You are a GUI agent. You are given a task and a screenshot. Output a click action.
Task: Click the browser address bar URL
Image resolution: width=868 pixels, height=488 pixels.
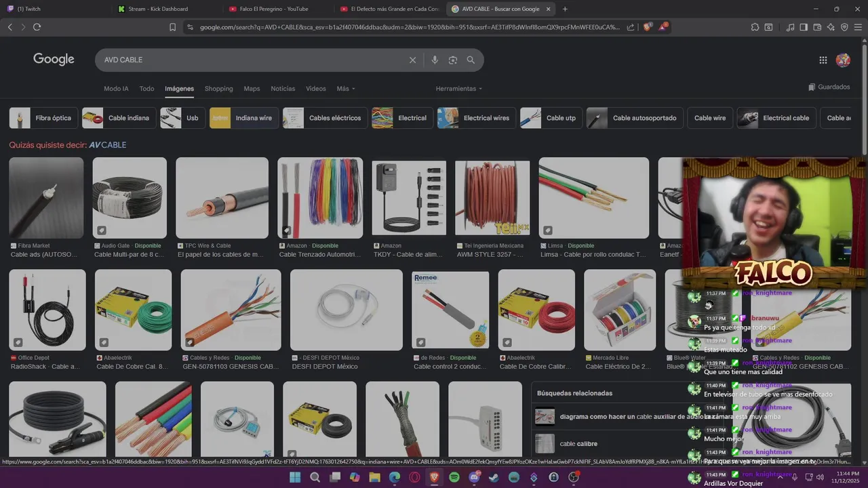[x=410, y=27]
